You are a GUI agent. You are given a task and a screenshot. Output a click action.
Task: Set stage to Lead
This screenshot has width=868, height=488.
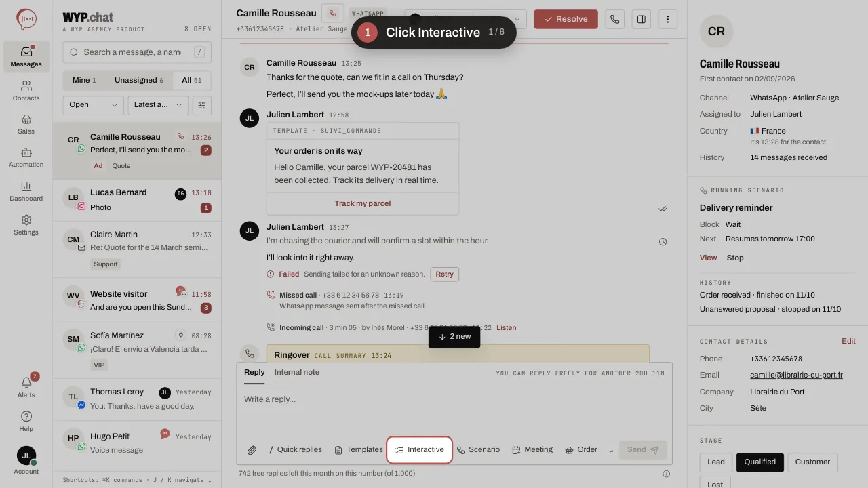click(716, 462)
